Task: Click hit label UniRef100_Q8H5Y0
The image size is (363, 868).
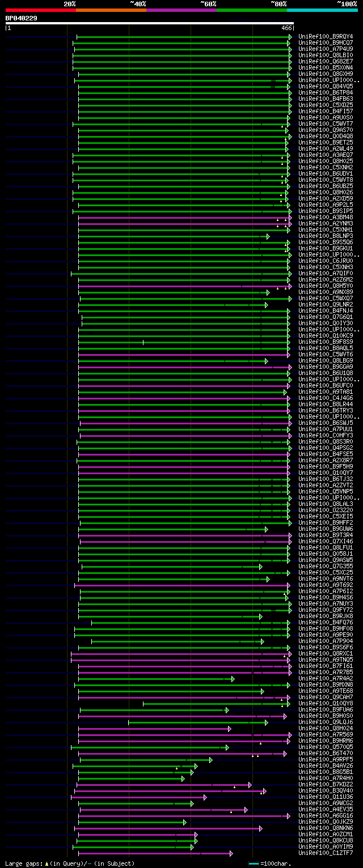Action: tap(326, 286)
